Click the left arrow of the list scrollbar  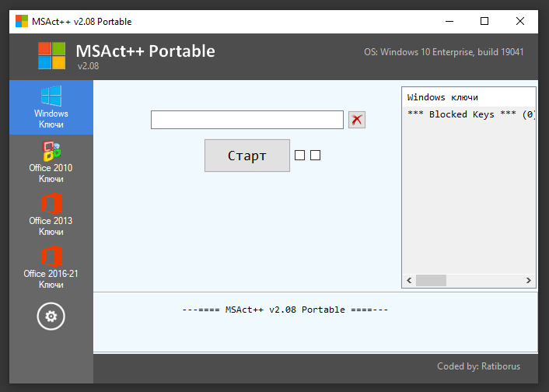408,280
